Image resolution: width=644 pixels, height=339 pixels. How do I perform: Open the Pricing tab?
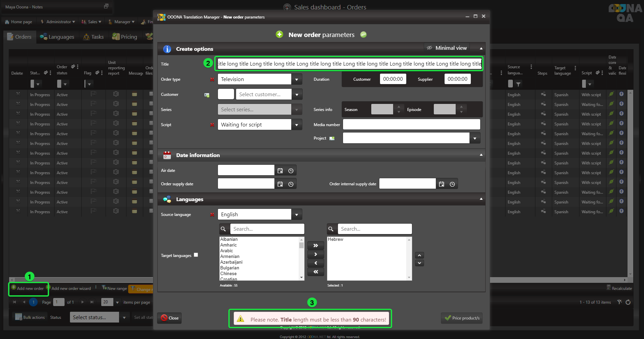125,37
